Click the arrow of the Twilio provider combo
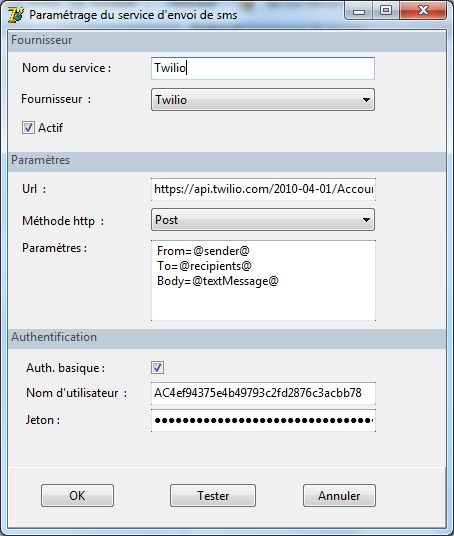The height and width of the screenshot is (536, 454). click(x=366, y=100)
